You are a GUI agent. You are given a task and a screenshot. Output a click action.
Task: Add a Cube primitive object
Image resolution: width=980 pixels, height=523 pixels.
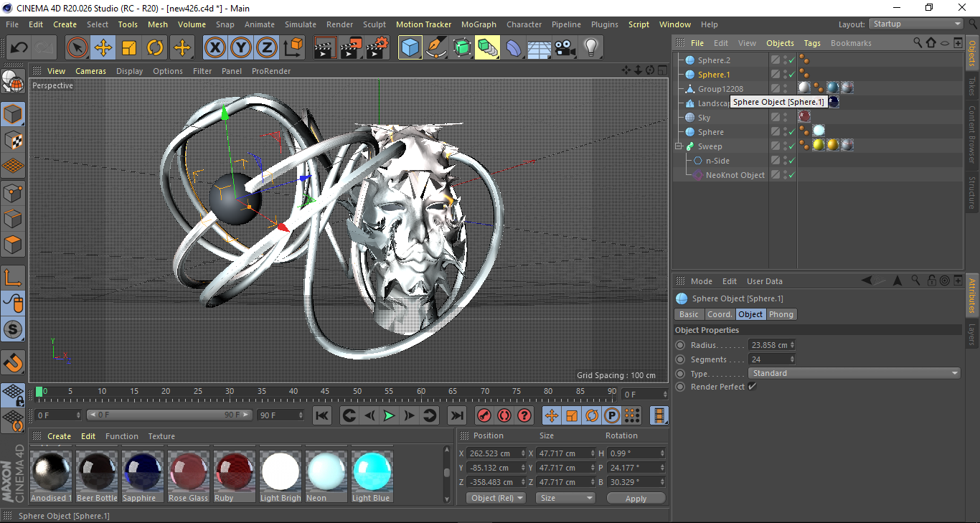[410, 48]
